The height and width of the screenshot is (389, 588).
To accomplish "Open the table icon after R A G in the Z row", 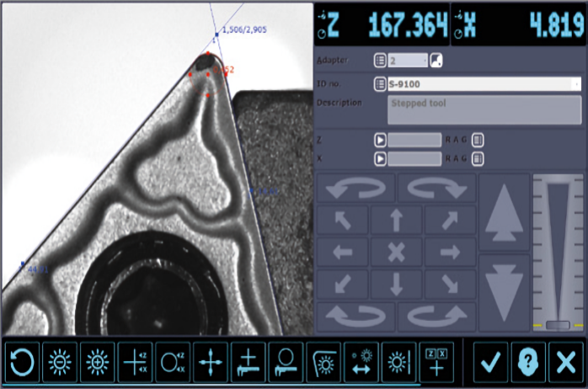I will point(478,140).
